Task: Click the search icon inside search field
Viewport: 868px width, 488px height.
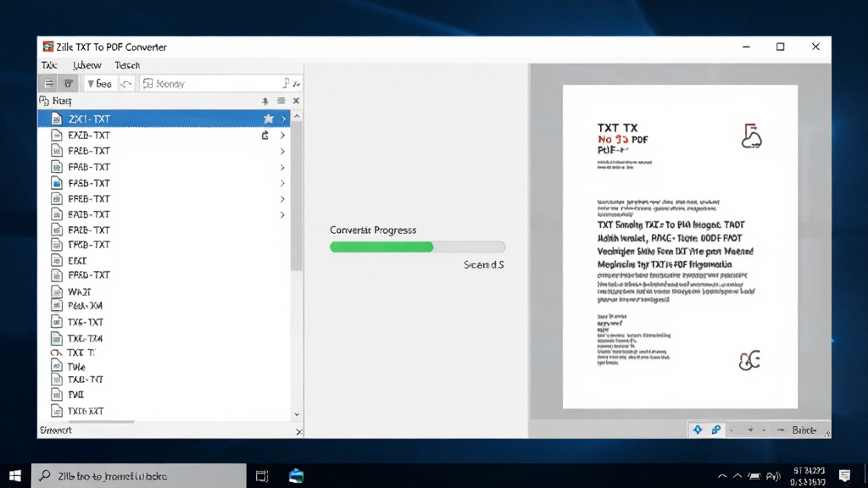Action: (x=286, y=83)
